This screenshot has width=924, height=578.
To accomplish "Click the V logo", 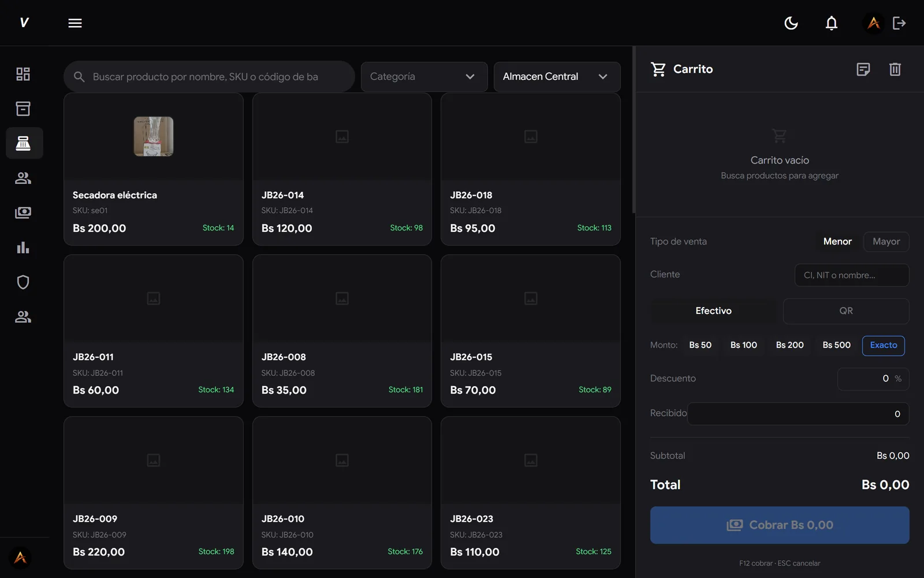I will click(24, 23).
